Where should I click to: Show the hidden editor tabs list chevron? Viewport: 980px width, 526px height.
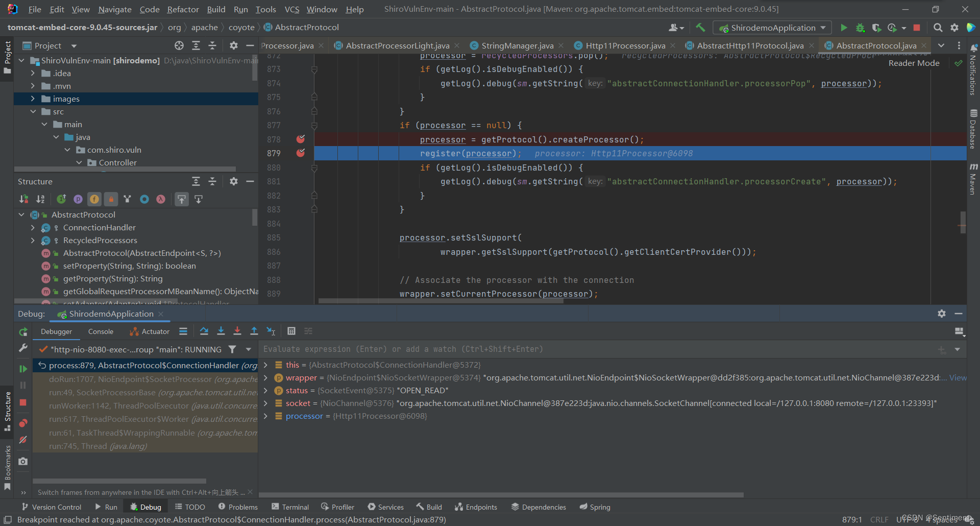pos(941,45)
